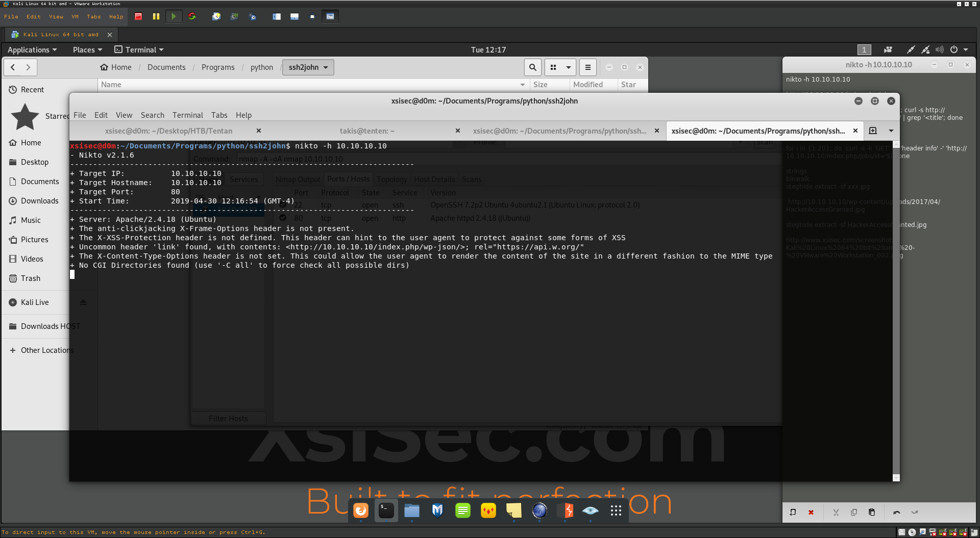Click the terminal vertical scrollbar
This screenshot has width=980, height=538.
click(x=896, y=311)
